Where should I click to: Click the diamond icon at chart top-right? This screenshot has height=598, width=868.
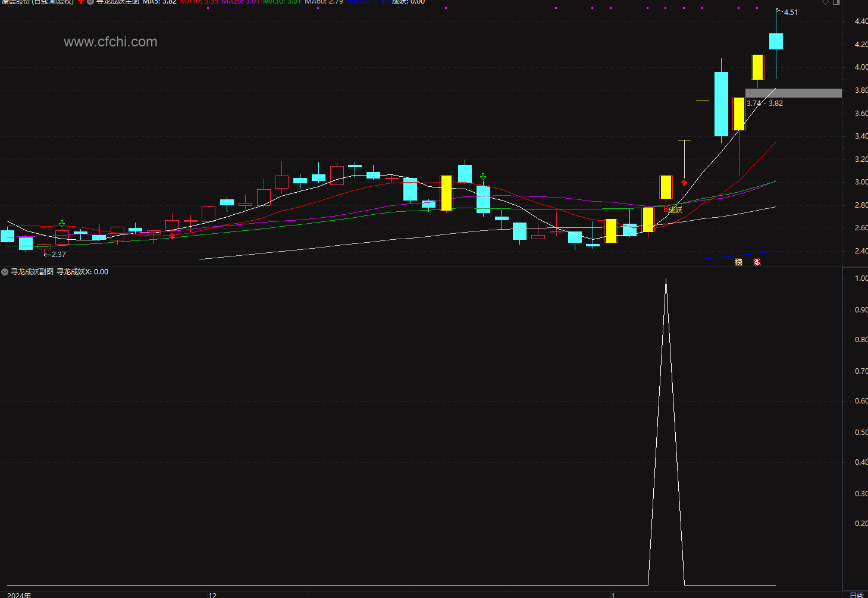[825, 2]
